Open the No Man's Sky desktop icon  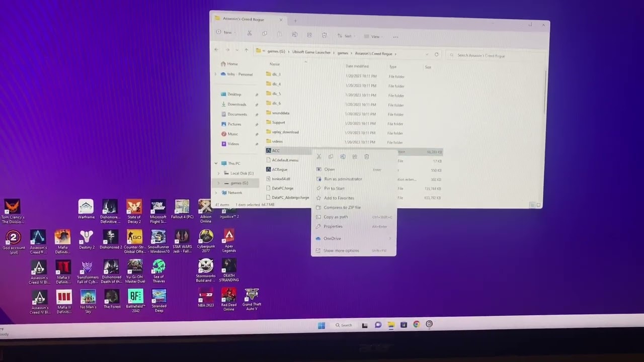pos(88,302)
